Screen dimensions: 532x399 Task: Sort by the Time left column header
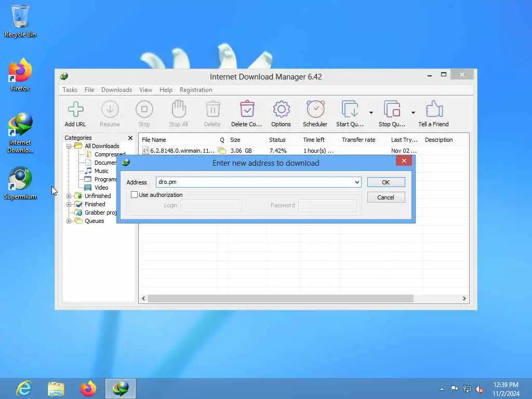coord(313,140)
